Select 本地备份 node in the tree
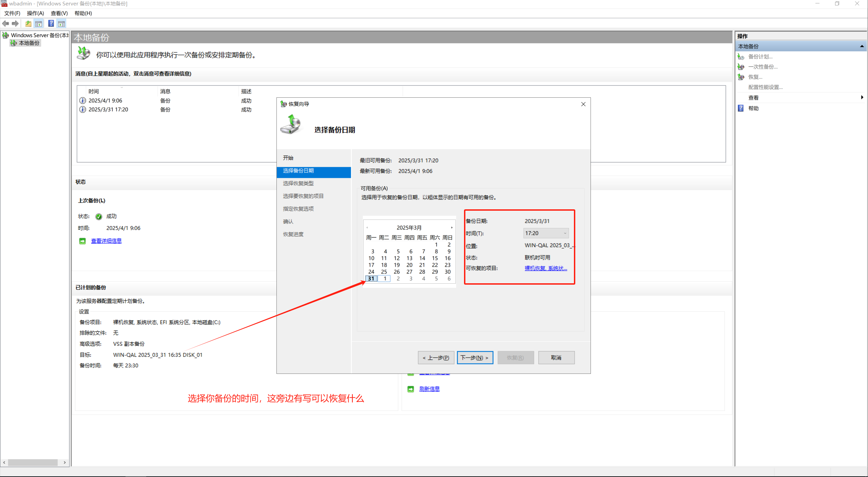This screenshot has width=868, height=477. (x=29, y=43)
